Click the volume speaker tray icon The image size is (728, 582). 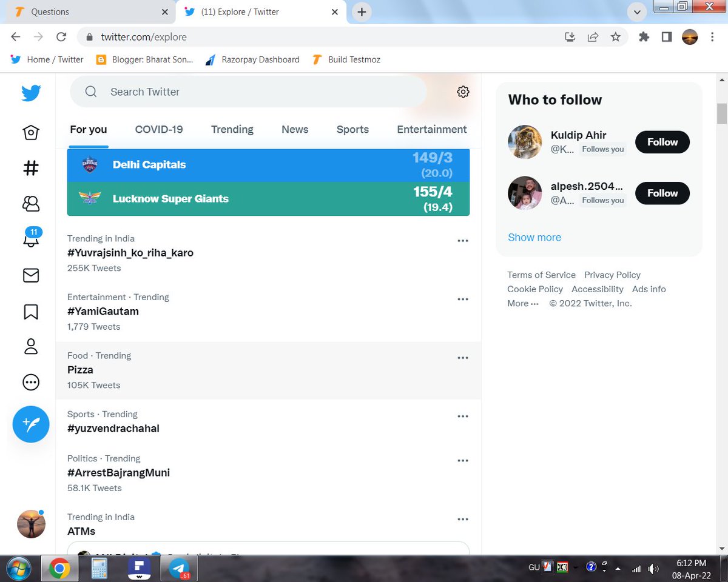point(653,569)
